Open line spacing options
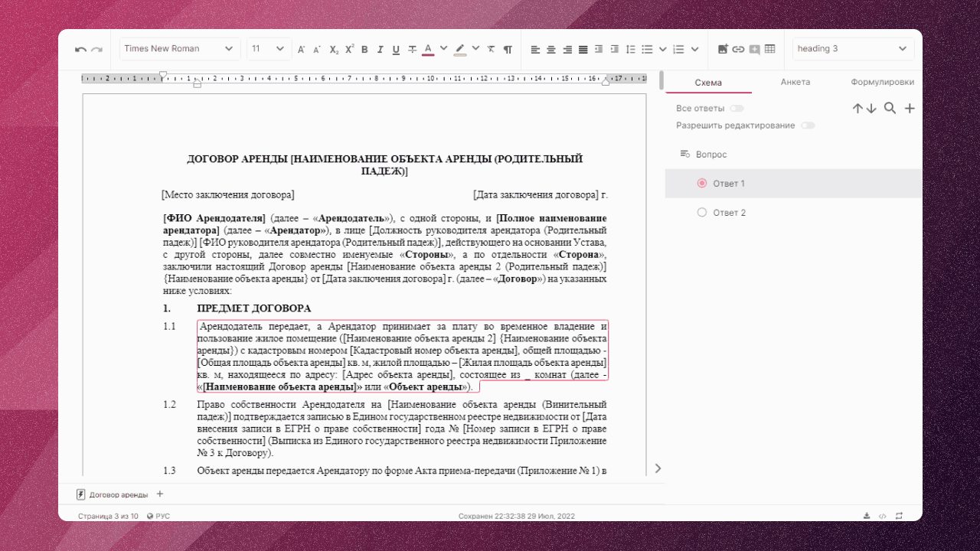The width and height of the screenshot is (980, 551). pos(631,49)
